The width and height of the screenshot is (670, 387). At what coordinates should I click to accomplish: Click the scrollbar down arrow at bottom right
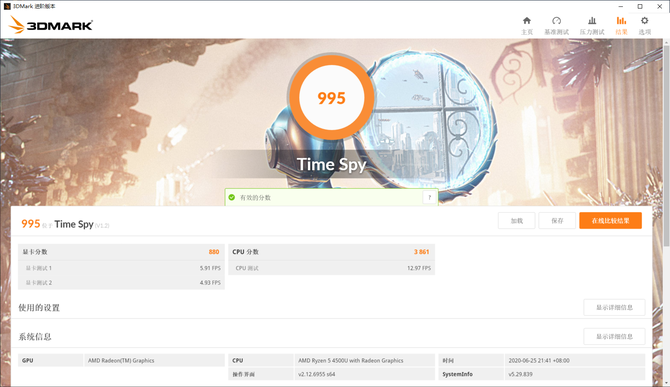(x=667, y=384)
